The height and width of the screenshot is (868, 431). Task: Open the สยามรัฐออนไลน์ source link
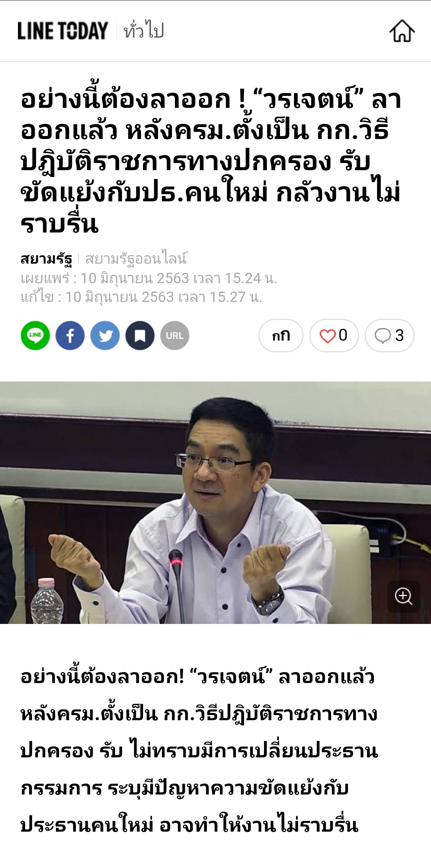[136, 259]
